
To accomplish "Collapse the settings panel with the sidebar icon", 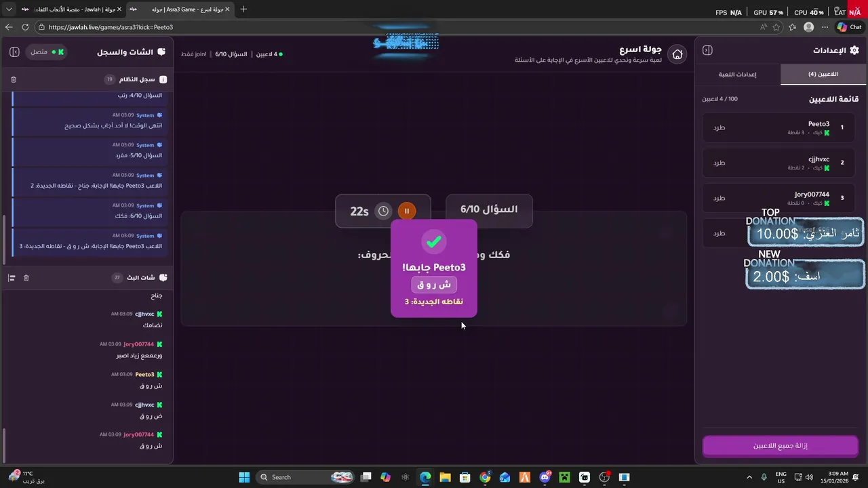I will [x=707, y=50].
